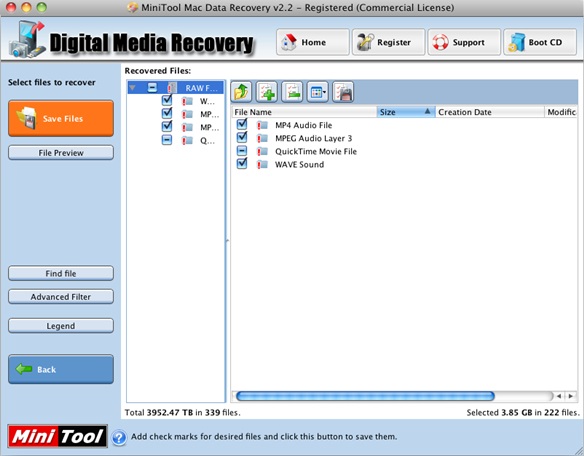584x456 pixels.
Task: Click the scroll right arrow of file list
Action: [571, 396]
